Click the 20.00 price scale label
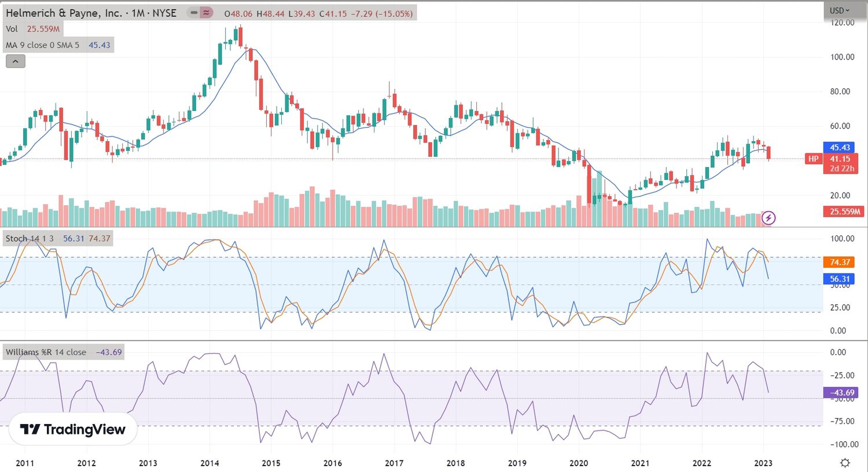The image size is (868, 472). tap(840, 196)
